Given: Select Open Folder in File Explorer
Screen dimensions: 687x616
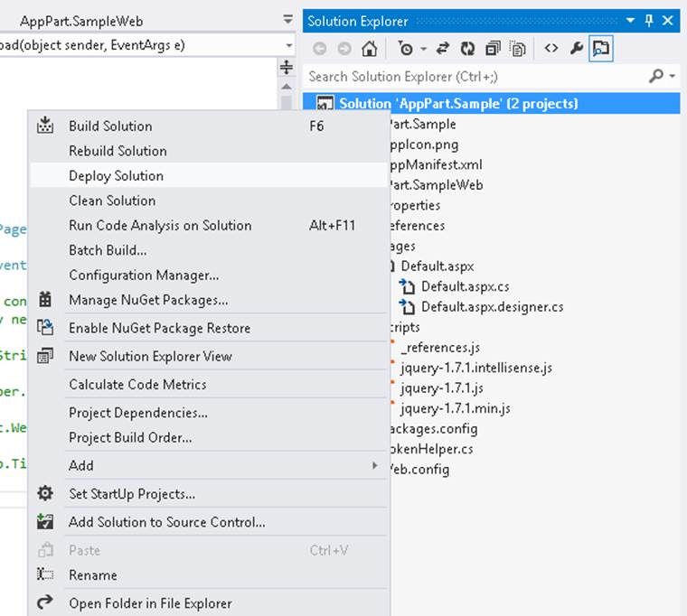Looking at the screenshot, I should (x=150, y=603).
